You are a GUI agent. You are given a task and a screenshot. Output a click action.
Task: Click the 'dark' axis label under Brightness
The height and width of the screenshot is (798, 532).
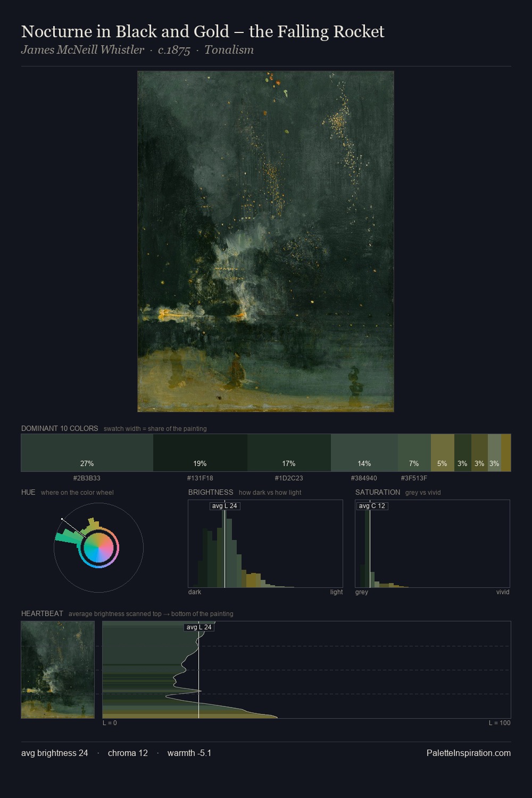pyautogui.click(x=195, y=592)
